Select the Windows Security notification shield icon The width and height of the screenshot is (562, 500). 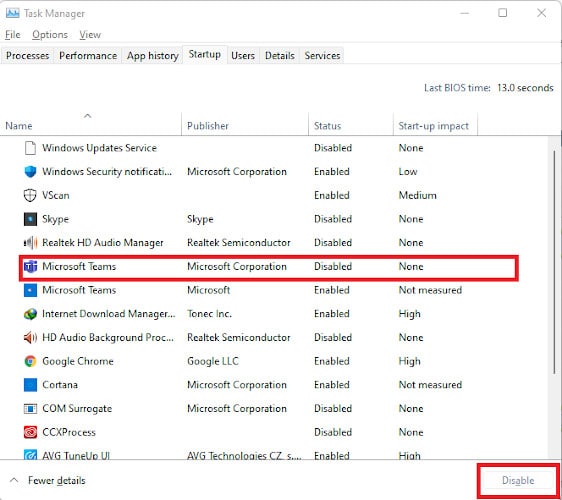[x=30, y=172]
